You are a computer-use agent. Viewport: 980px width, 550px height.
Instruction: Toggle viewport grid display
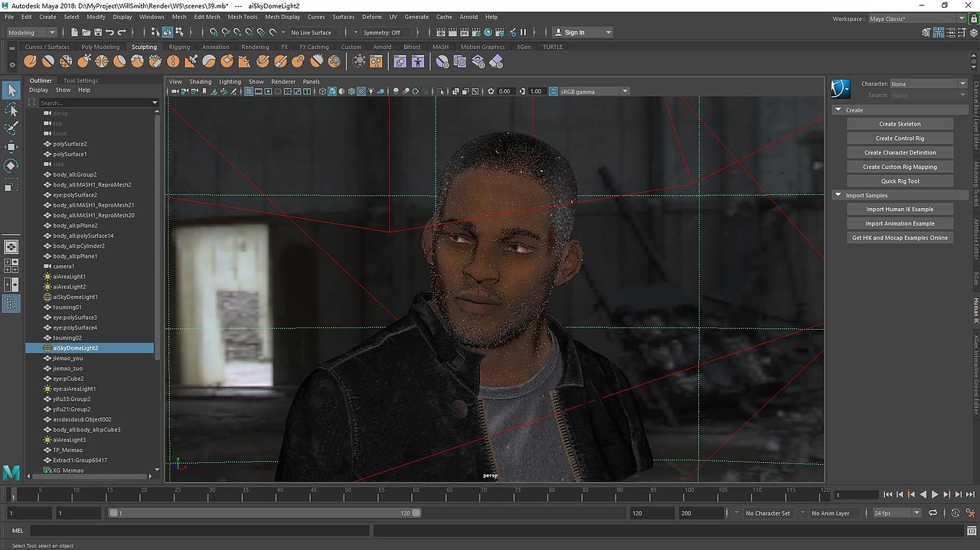249,91
